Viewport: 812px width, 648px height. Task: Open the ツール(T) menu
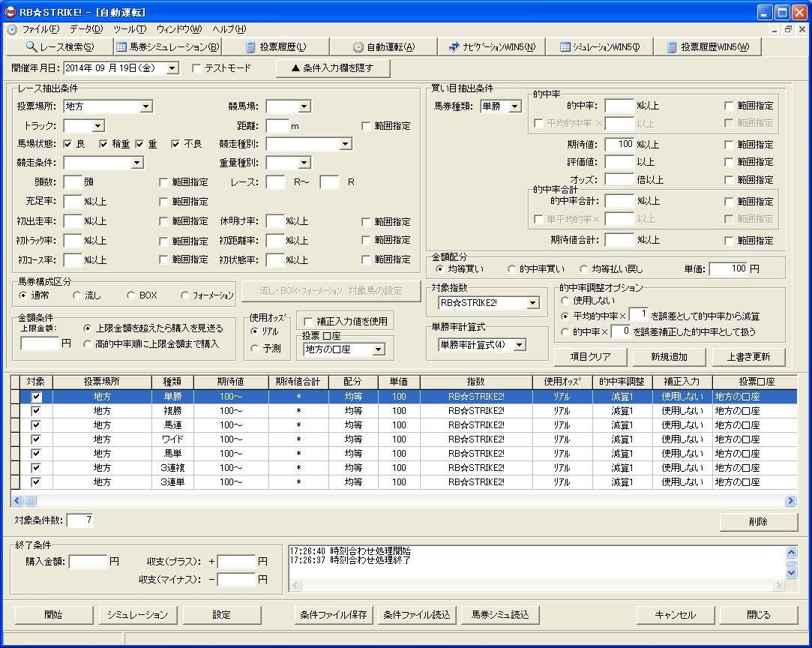point(130,29)
